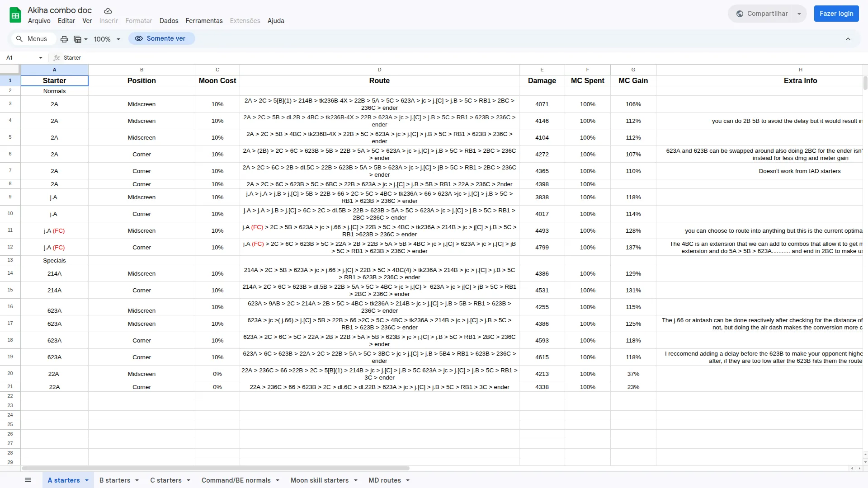
Task: Click the globe icon in Compartilhar
Action: (x=740, y=14)
